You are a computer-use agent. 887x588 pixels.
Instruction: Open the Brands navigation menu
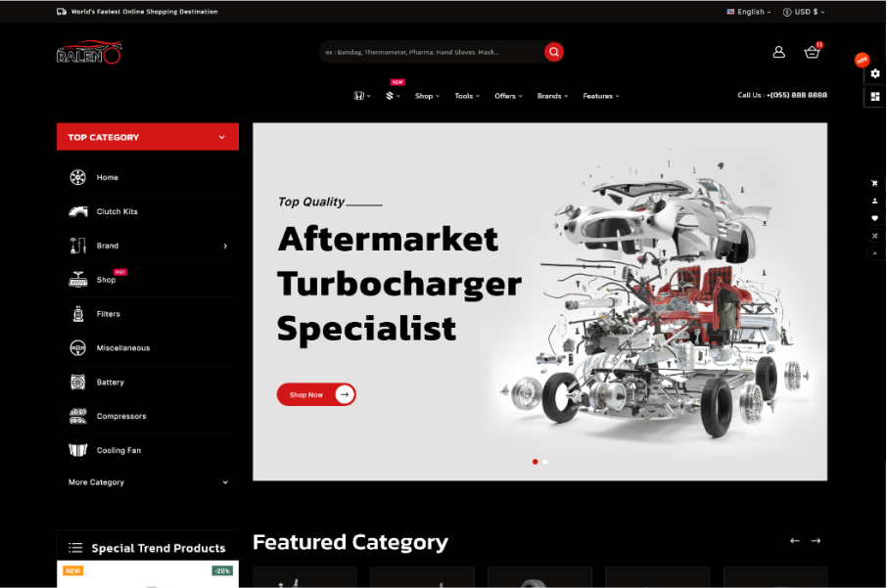[x=551, y=96]
